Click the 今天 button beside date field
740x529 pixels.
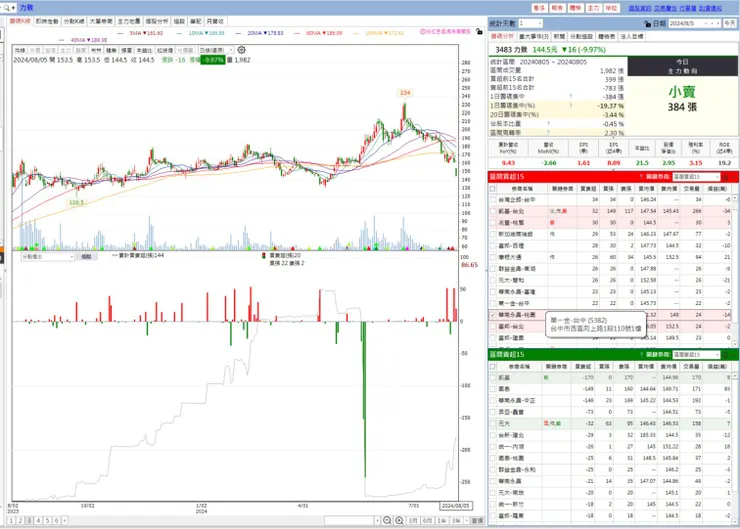(730, 23)
